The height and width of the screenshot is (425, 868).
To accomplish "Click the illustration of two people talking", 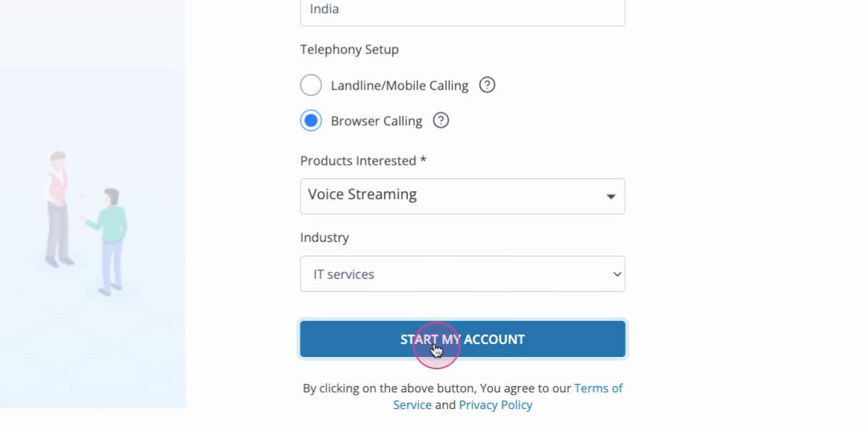I will tap(87, 223).
